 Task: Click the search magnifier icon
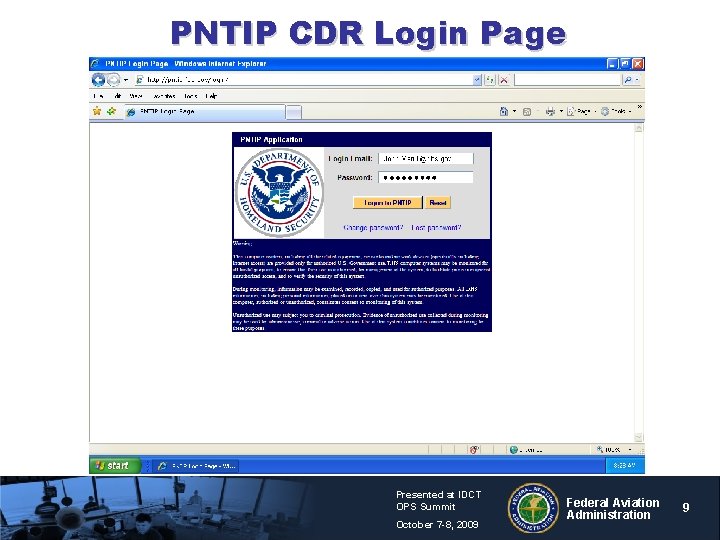click(x=628, y=80)
